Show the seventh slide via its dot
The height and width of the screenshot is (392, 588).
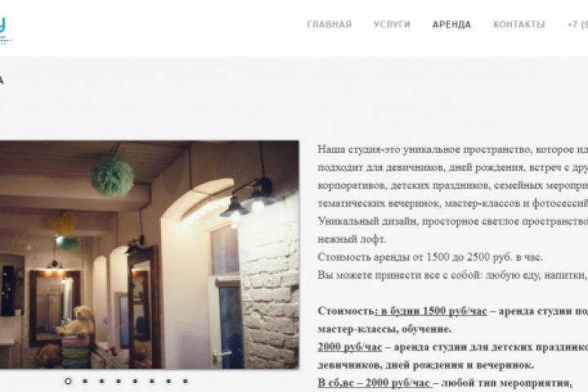168,381
